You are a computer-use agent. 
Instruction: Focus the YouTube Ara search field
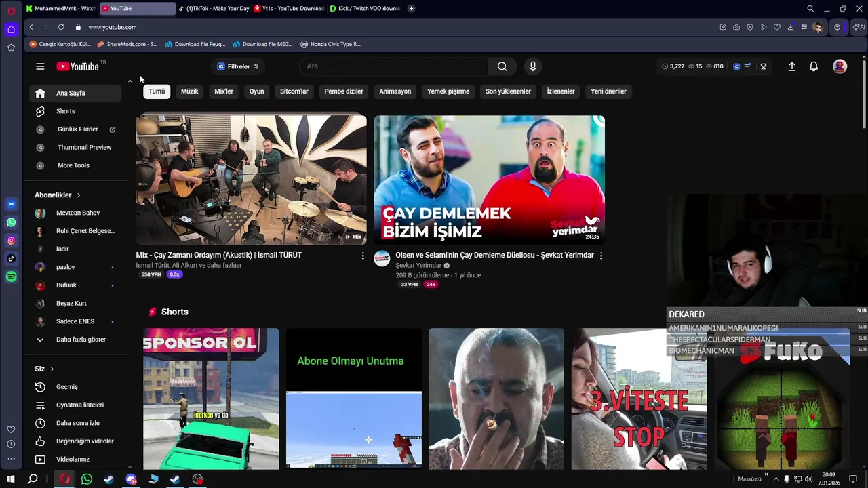tap(394, 66)
